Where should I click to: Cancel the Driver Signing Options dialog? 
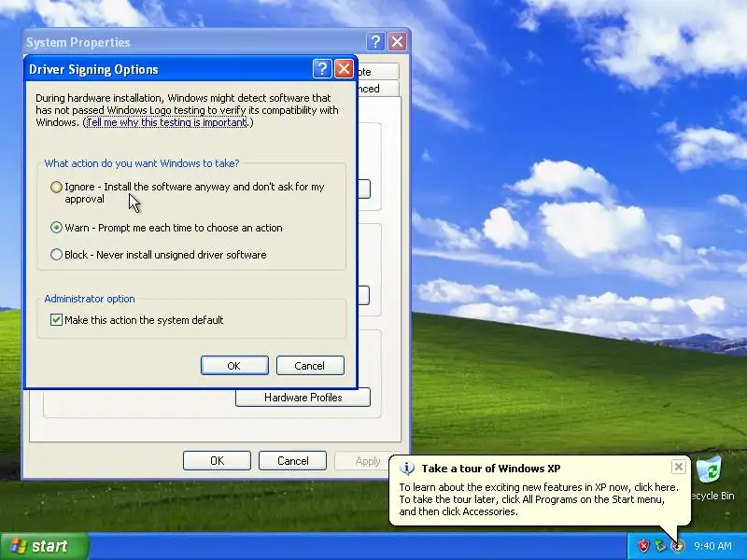[x=310, y=365]
